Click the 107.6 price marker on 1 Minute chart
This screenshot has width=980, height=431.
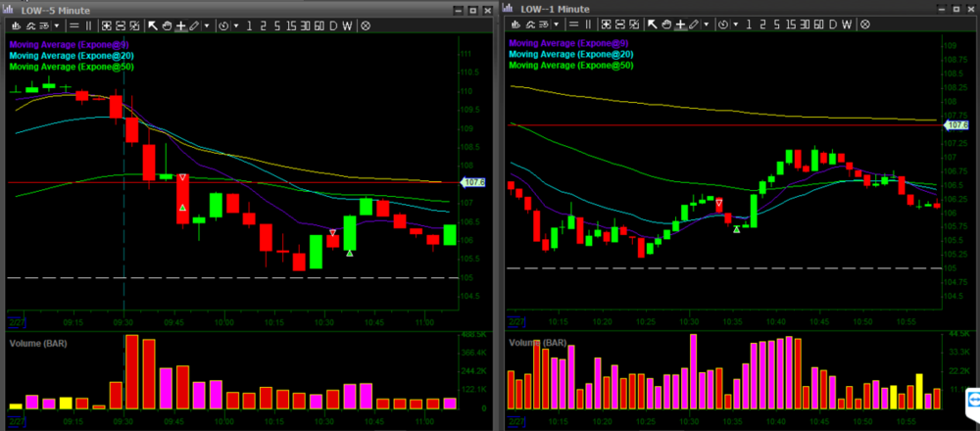click(955, 125)
